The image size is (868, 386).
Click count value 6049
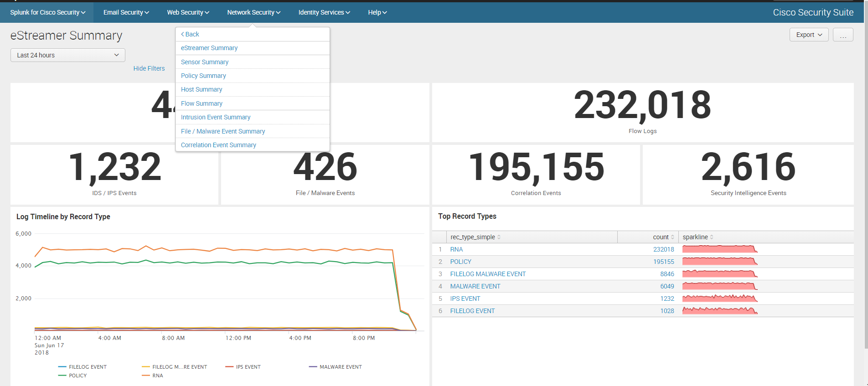point(667,286)
